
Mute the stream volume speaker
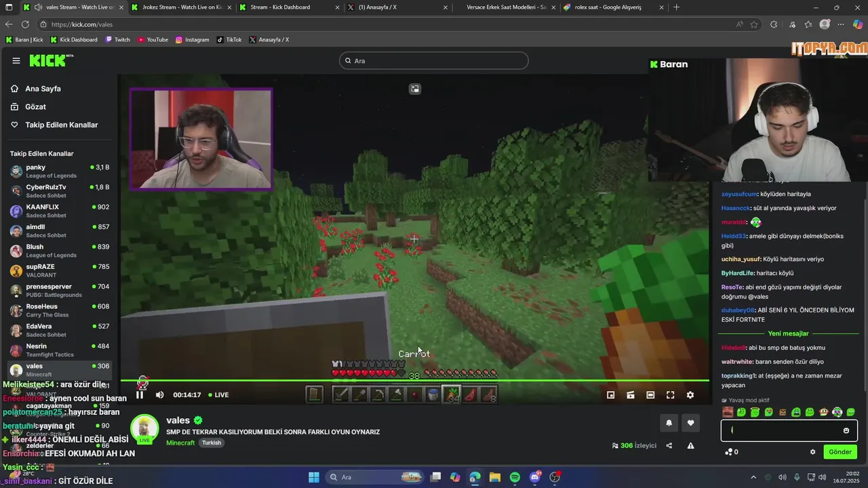point(160,395)
